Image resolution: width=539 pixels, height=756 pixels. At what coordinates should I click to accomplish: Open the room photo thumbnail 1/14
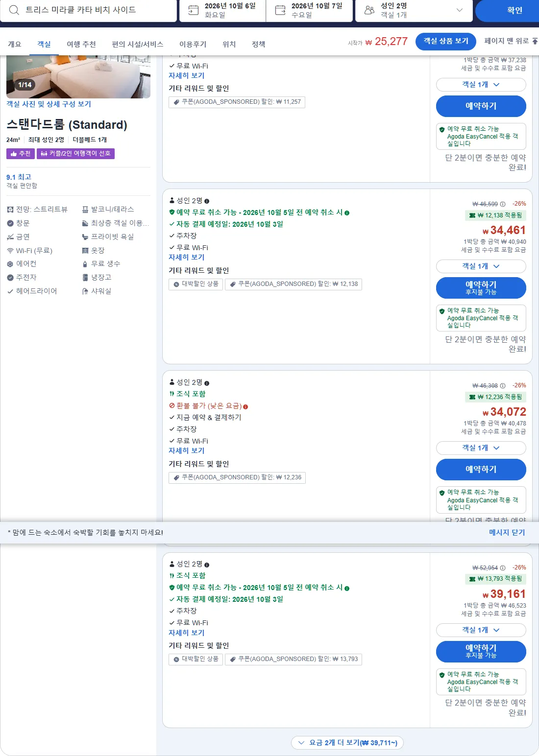click(78, 77)
